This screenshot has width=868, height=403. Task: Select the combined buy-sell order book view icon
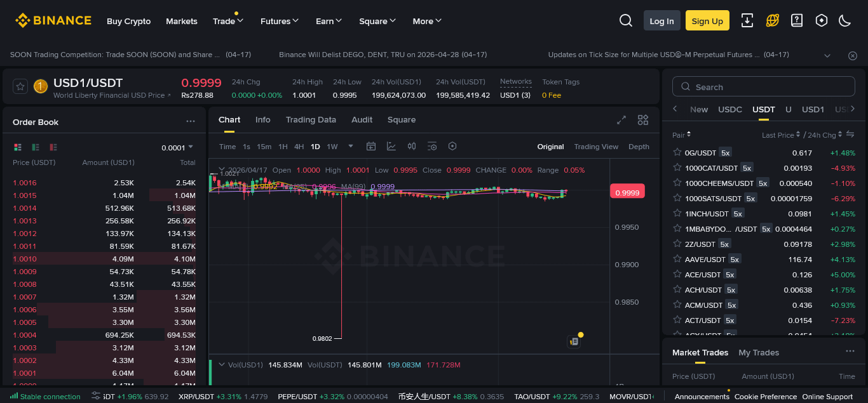pyautogui.click(x=18, y=147)
